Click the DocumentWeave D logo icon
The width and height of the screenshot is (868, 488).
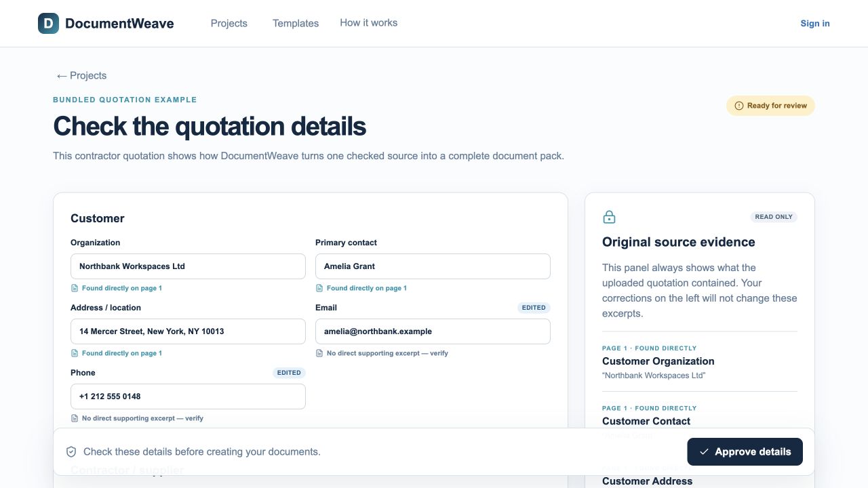point(48,24)
